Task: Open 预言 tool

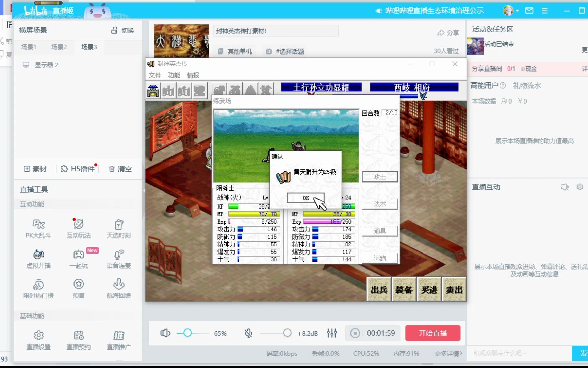Action: [79, 289]
